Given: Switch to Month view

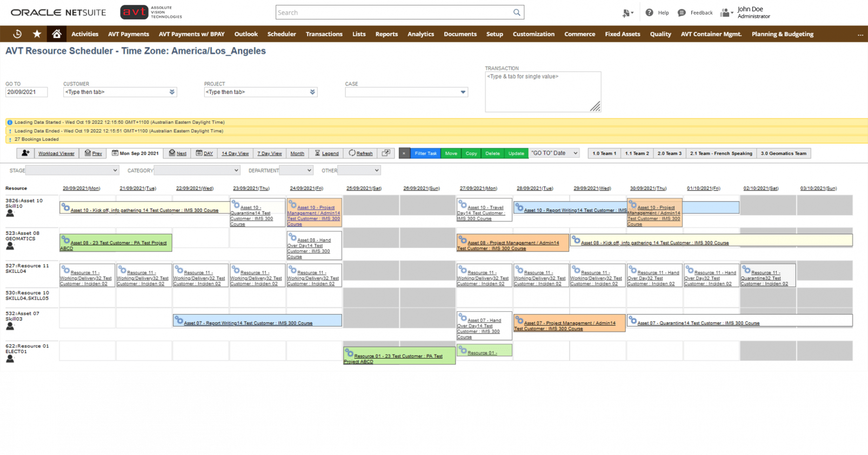Looking at the screenshot, I should click(297, 153).
